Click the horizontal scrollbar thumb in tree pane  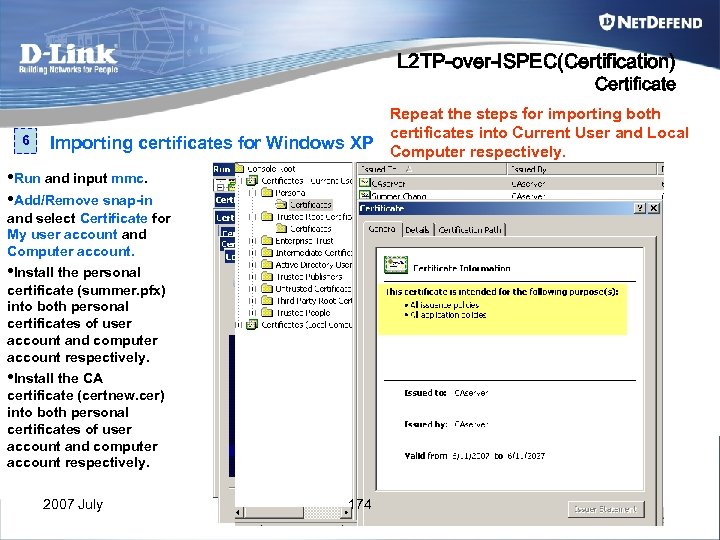tap(274, 512)
